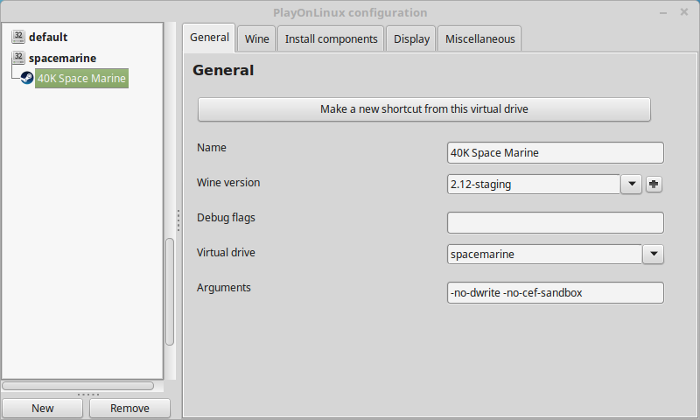Open the Install components tab
This screenshot has height=420, width=700.
[x=331, y=39]
